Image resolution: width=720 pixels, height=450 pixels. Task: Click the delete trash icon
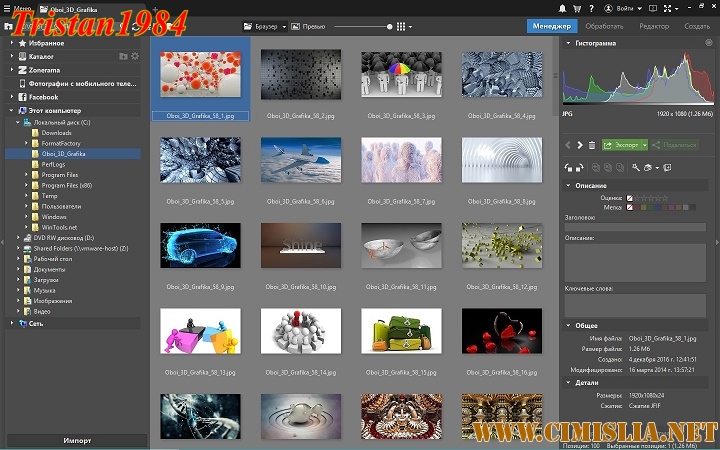click(x=591, y=145)
